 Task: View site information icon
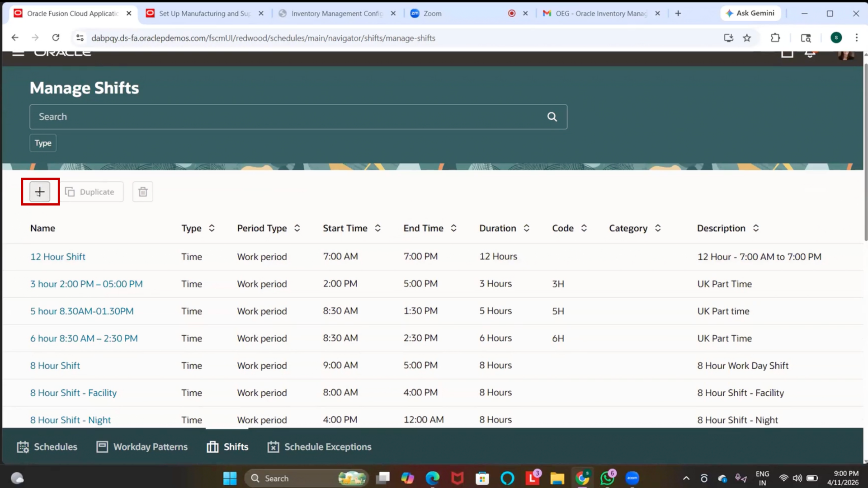pos(80,38)
